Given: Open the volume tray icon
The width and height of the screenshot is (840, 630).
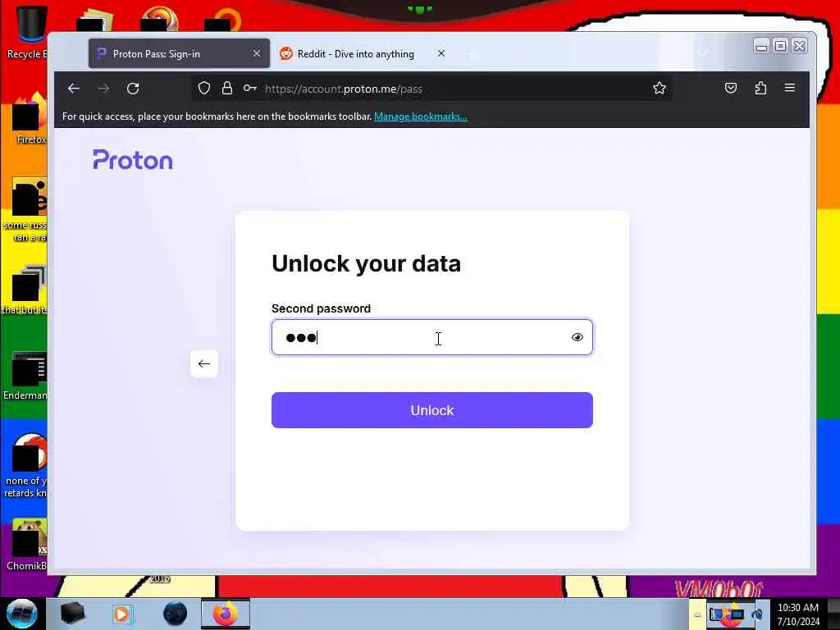Looking at the screenshot, I should (757, 614).
